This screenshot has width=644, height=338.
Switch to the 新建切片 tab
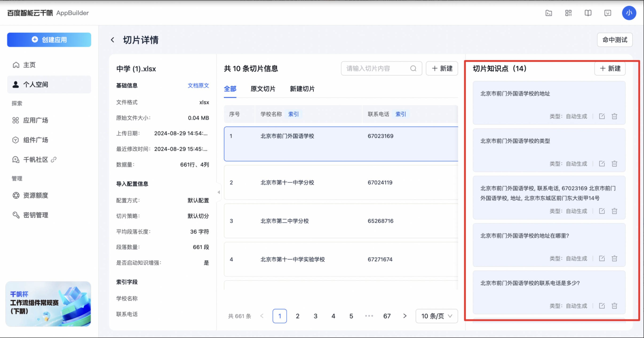point(302,89)
